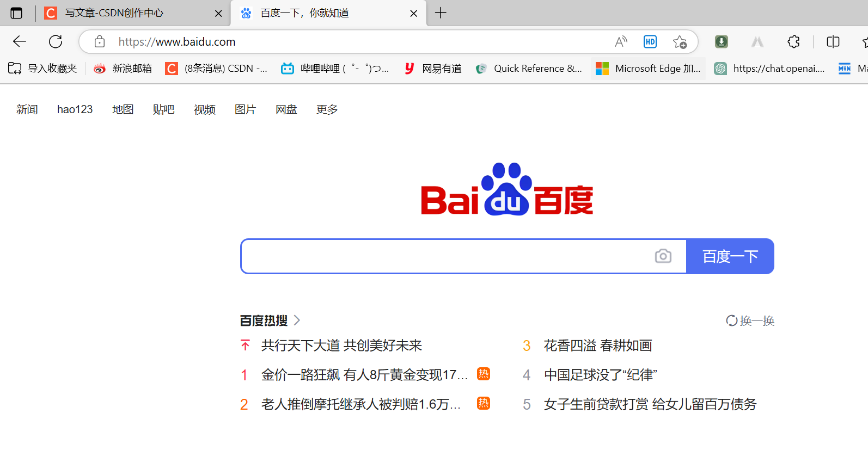Open 中国足球没了“纪律” hot search
The height and width of the screenshot is (469, 868).
click(601, 375)
